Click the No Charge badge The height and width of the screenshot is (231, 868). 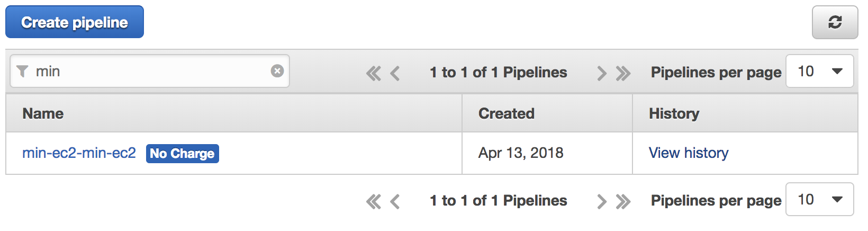coord(183,153)
